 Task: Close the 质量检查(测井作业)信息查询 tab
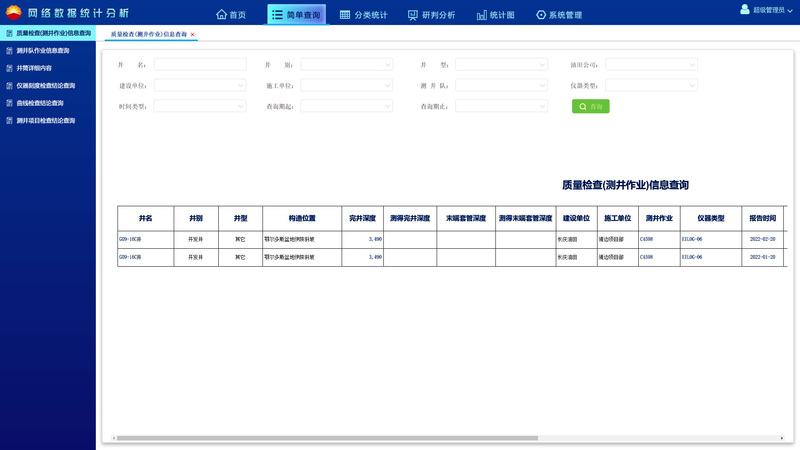(192, 34)
